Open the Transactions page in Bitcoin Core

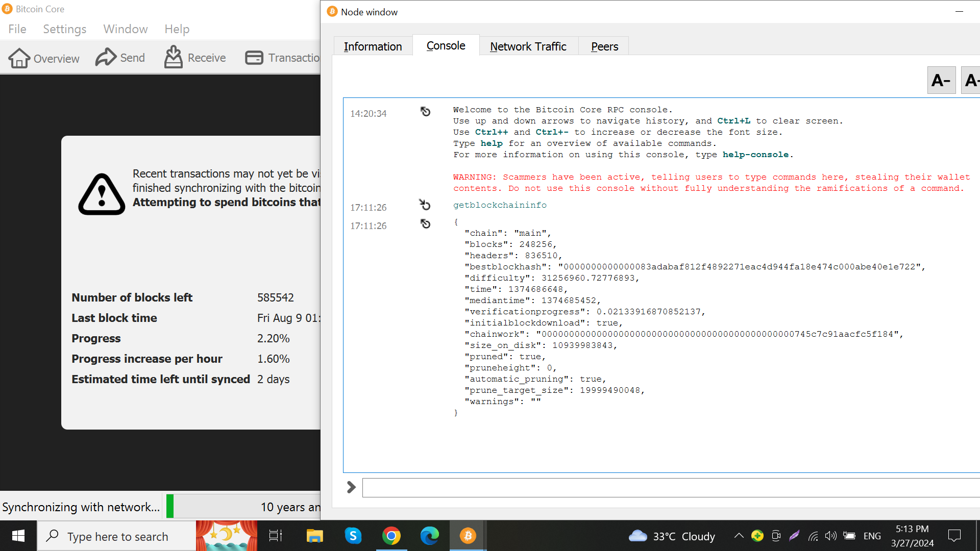click(x=282, y=58)
